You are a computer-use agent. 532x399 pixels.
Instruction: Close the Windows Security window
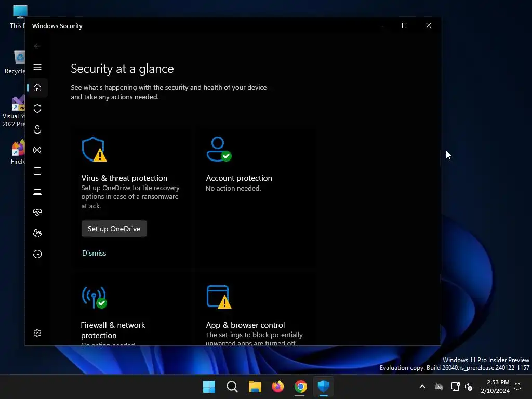coord(429,25)
